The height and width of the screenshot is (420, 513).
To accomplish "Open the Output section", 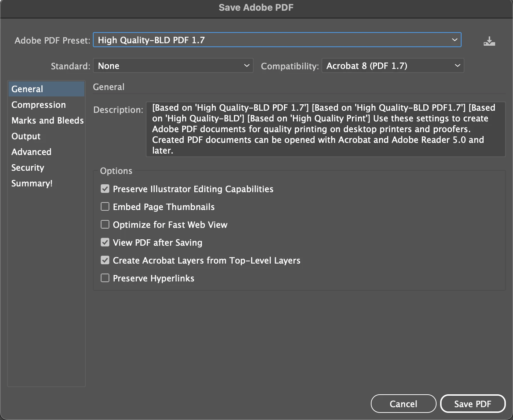I will point(46,136).
